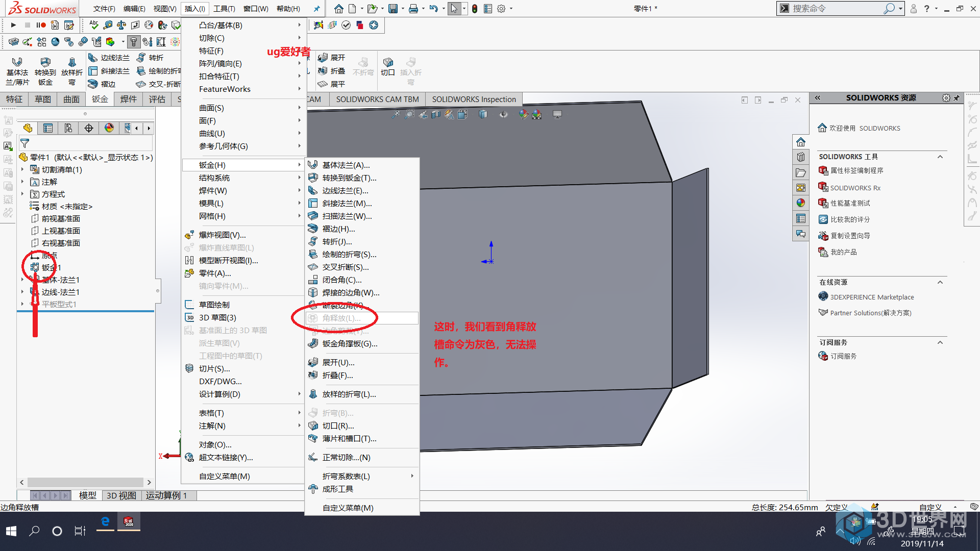980x551 pixels.
Task: Switch to the 运动算例 1 tab
Action: tap(166, 495)
